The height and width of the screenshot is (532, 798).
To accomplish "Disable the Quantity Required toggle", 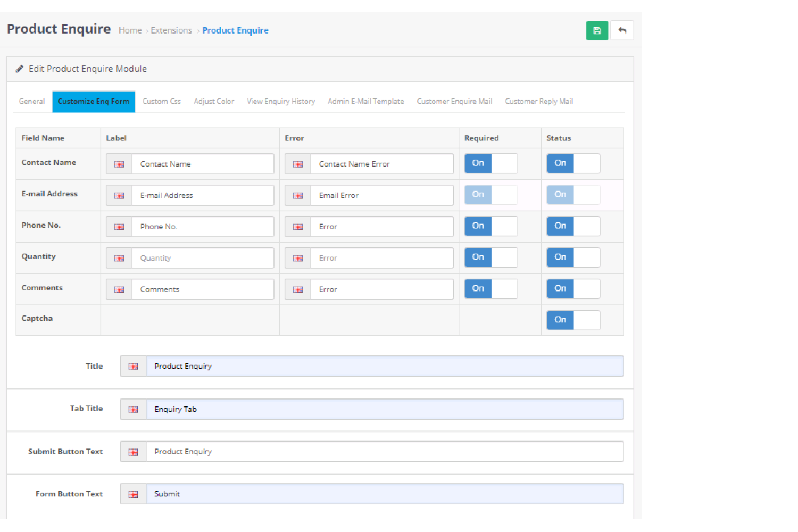I will pos(491,257).
